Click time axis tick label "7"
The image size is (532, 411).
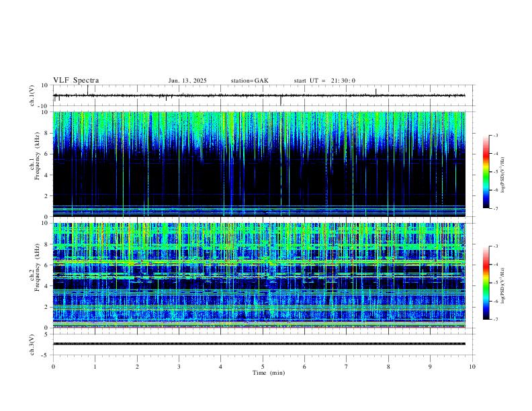pyautogui.click(x=347, y=367)
